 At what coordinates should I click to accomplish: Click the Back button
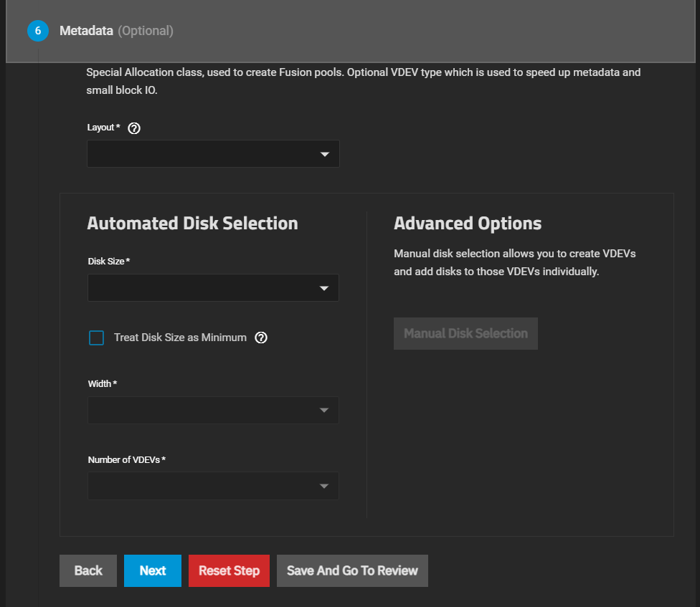click(88, 570)
